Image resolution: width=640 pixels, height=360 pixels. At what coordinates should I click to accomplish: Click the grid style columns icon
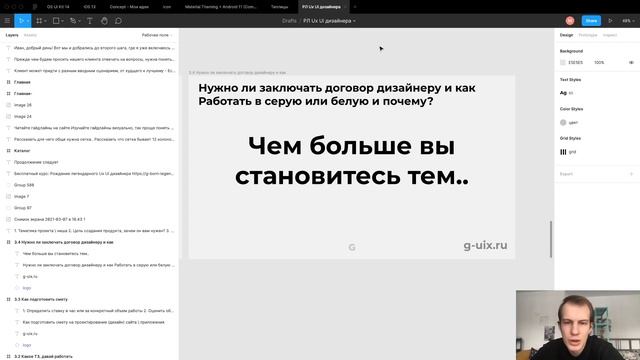coord(563,152)
